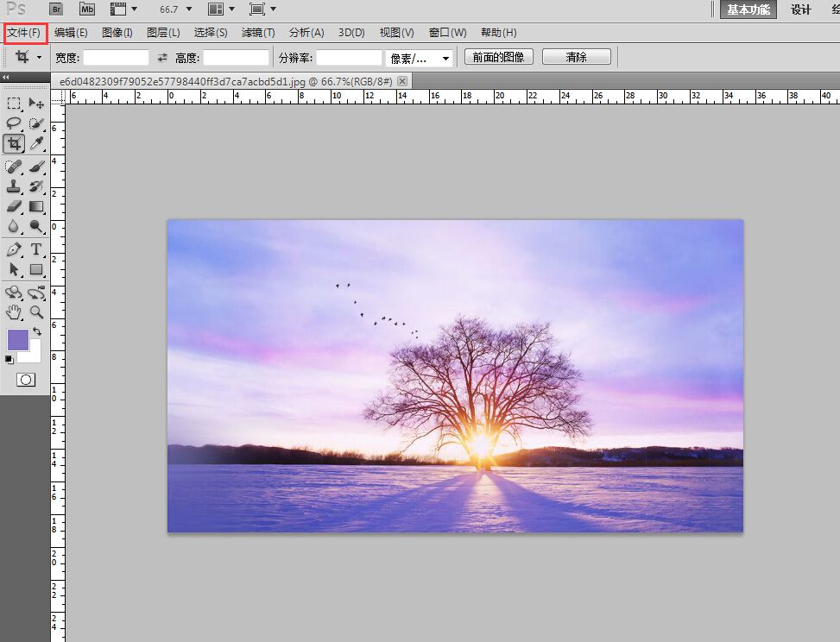The width and height of the screenshot is (840, 642).
Task: Open the crop tool preset picker arrow
Action: (39, 58)
